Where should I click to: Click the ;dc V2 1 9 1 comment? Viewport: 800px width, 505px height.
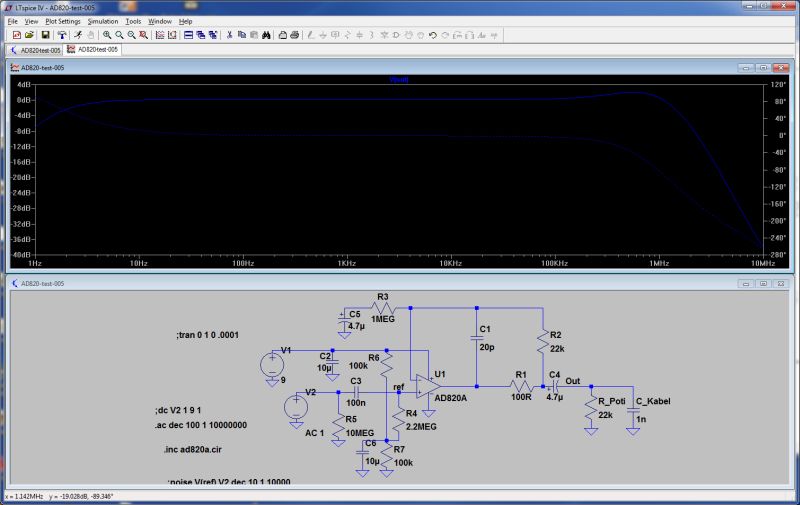[179, 410]
